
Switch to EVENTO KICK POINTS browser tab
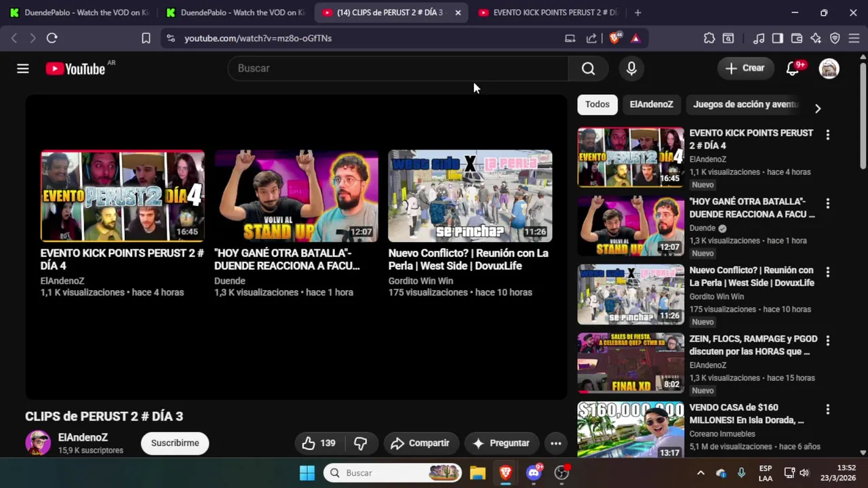548,12
